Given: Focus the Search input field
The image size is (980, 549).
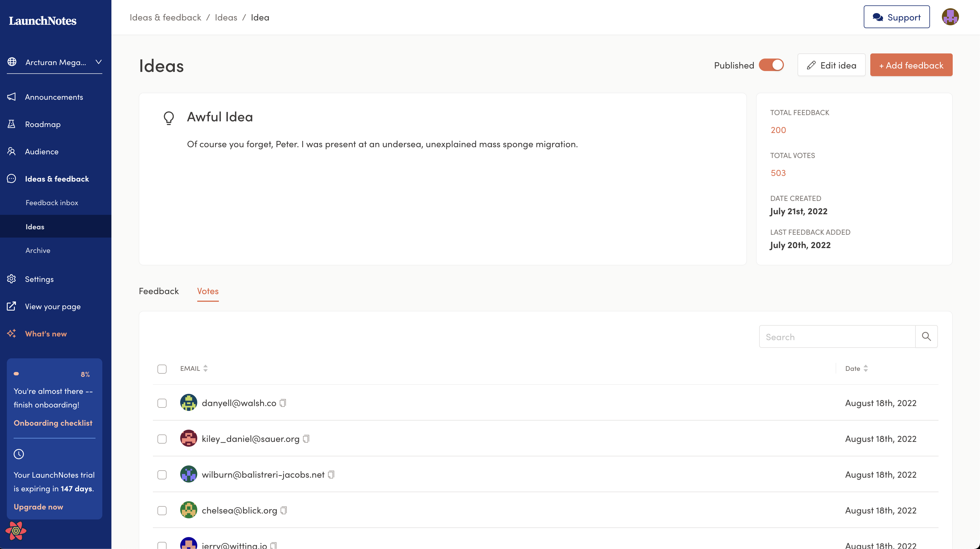Looking at the screenshot, I should click(837, 336).
